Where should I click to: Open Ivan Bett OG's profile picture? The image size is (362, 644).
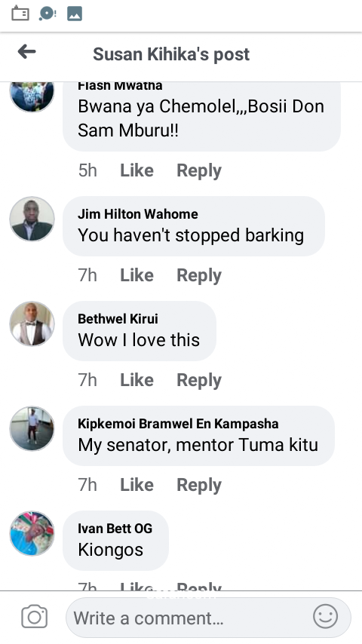pos(32,533)
